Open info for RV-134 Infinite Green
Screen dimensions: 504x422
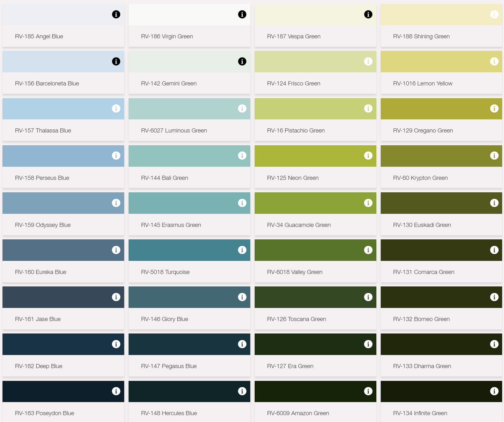pos(494,391)
